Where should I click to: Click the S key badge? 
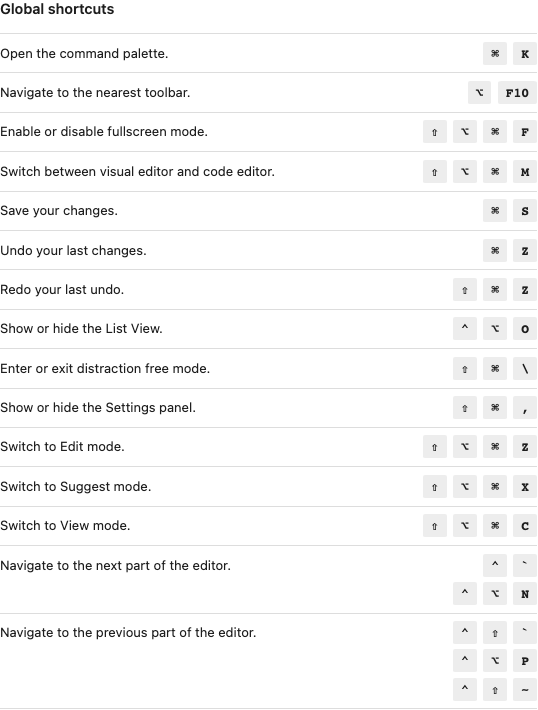point(525,211)
